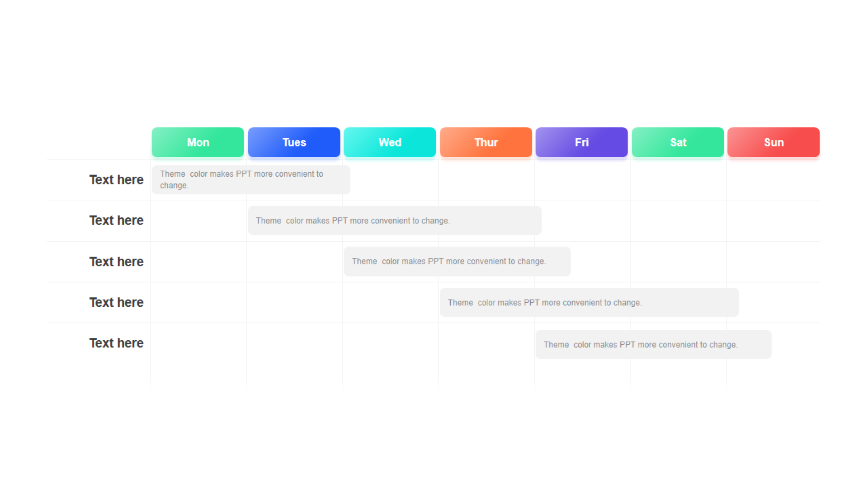Image resolution: width=868 pixels, height=488 pixels.
Task: Click the purple Fri day header
Action: click(x=582, y=142)
